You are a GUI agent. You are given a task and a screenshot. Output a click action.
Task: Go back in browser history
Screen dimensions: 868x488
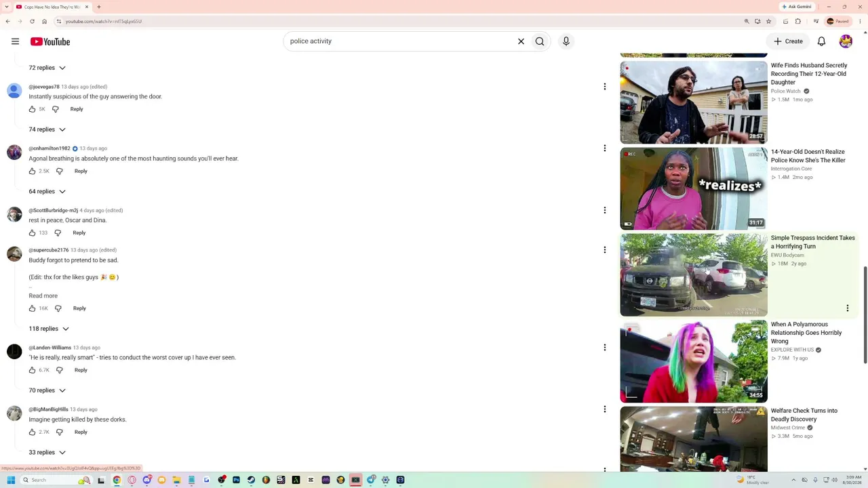pos(7,21)
